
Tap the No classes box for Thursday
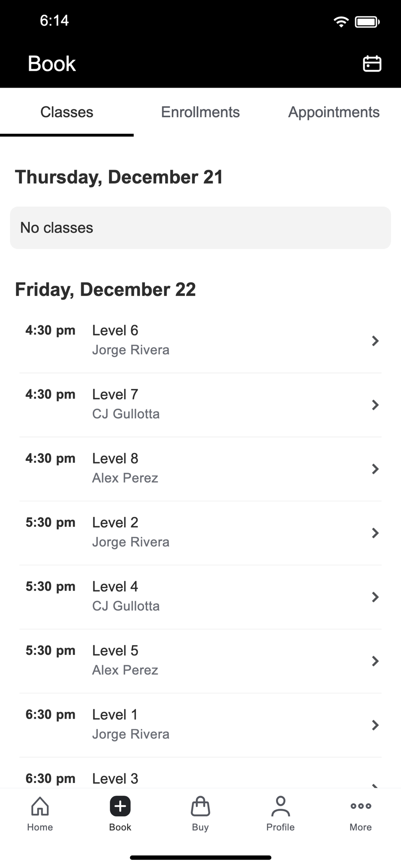pos(200,228)
